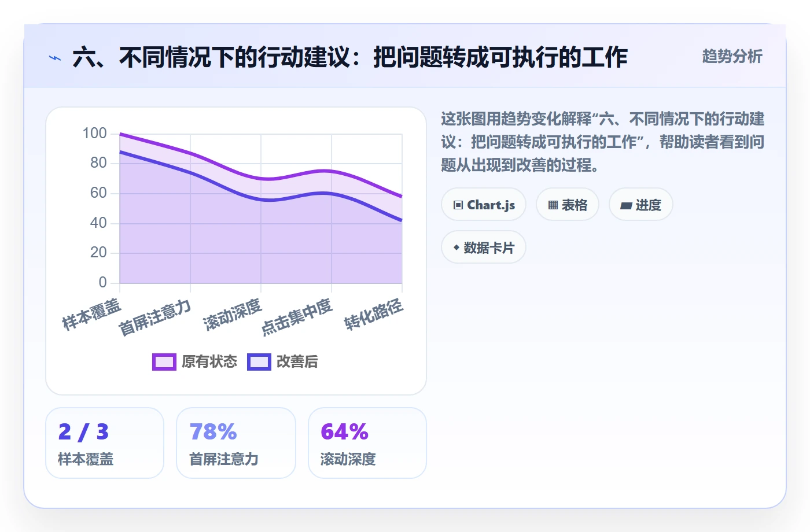Toggle the 原有状态 legend color box

click(x=164, y=362)
